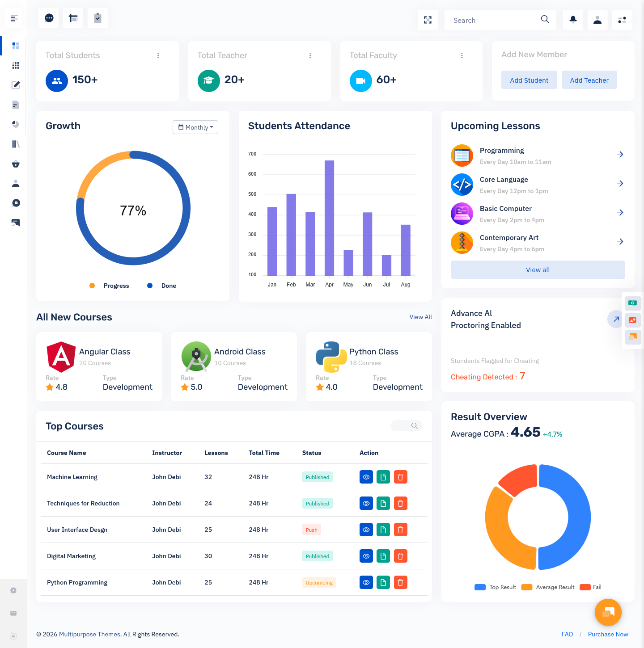Image resolution: width=644 pixels, height=648 pixels.
Task: Click the Top Result legend swatch
Action: pyautogui.click(x=480, y=587)
